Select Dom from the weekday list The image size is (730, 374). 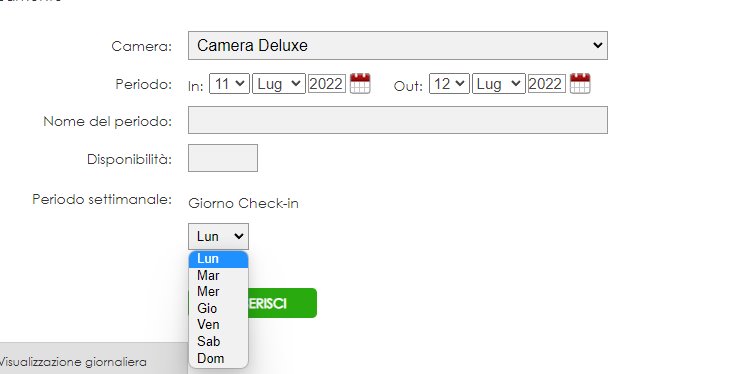218,358
